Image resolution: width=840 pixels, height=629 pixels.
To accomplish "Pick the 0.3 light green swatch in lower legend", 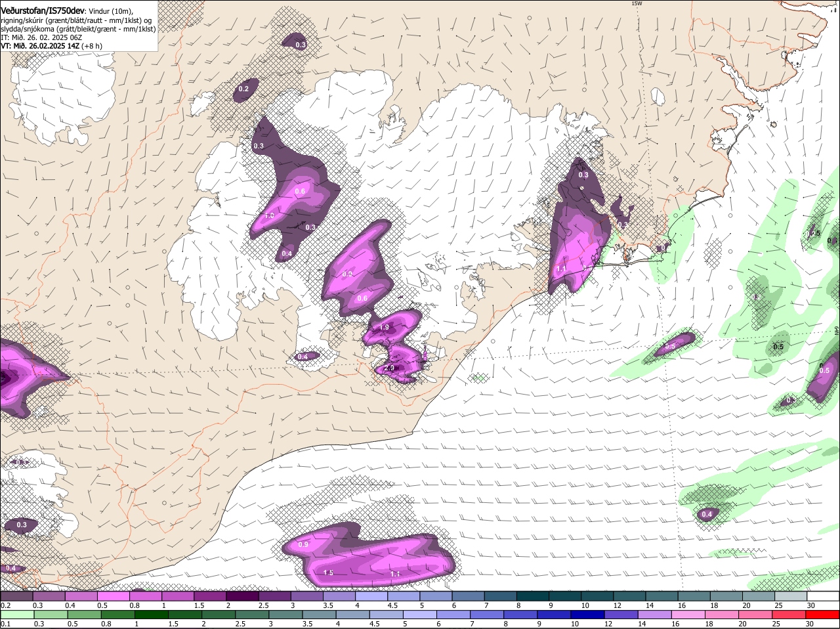I will pyautogui.click(x=51, y=615).
